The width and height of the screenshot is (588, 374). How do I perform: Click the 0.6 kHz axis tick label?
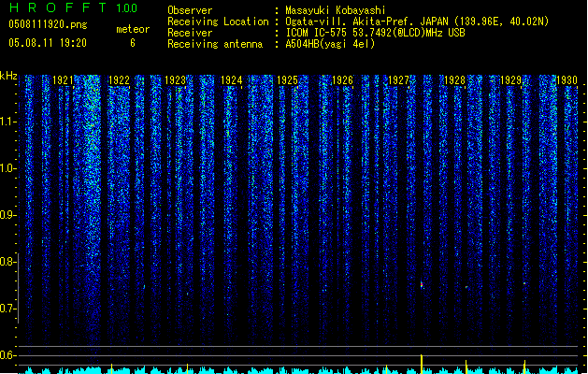click(x=7, y=355)
